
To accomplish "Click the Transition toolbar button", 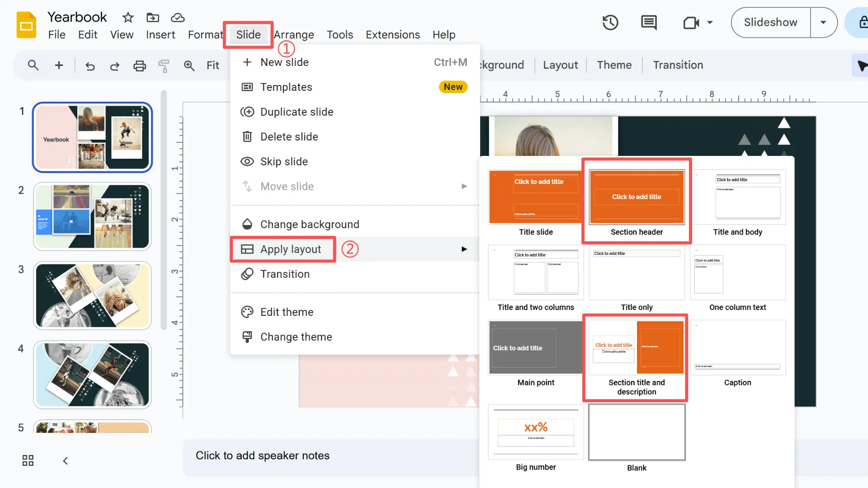I will tap(678, 65).
